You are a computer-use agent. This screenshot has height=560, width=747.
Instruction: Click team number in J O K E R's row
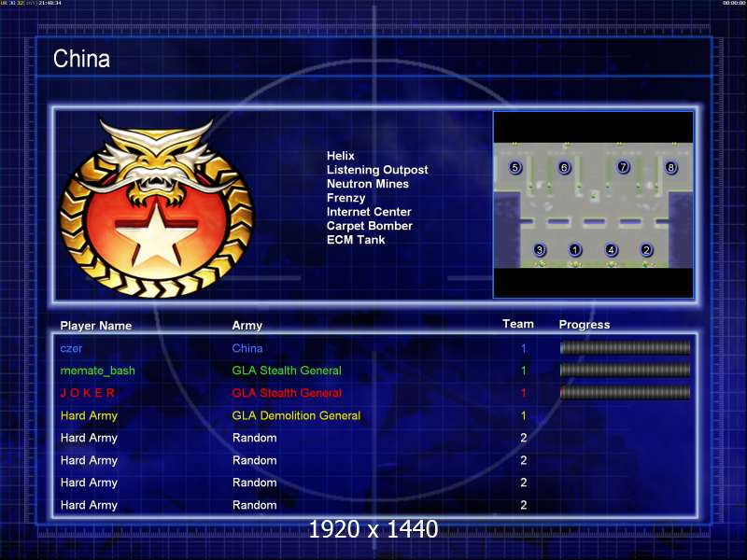pyautogui.click(x=524, y=393)
